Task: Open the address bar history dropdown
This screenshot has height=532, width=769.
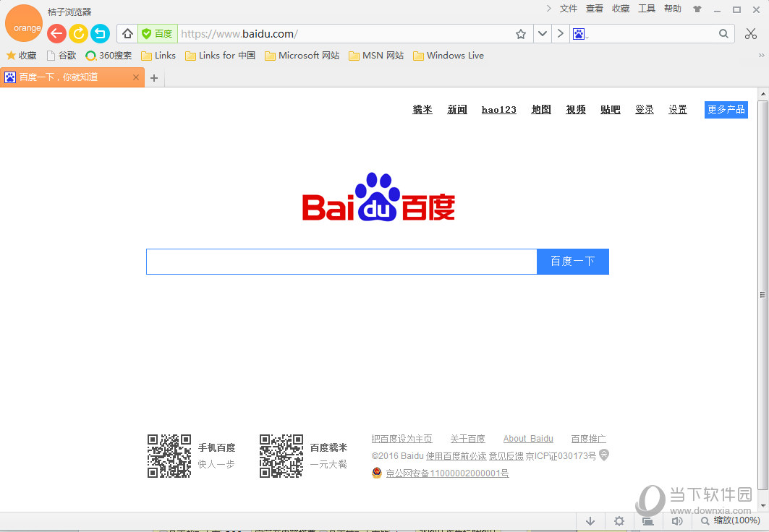Action: (542, 33)
